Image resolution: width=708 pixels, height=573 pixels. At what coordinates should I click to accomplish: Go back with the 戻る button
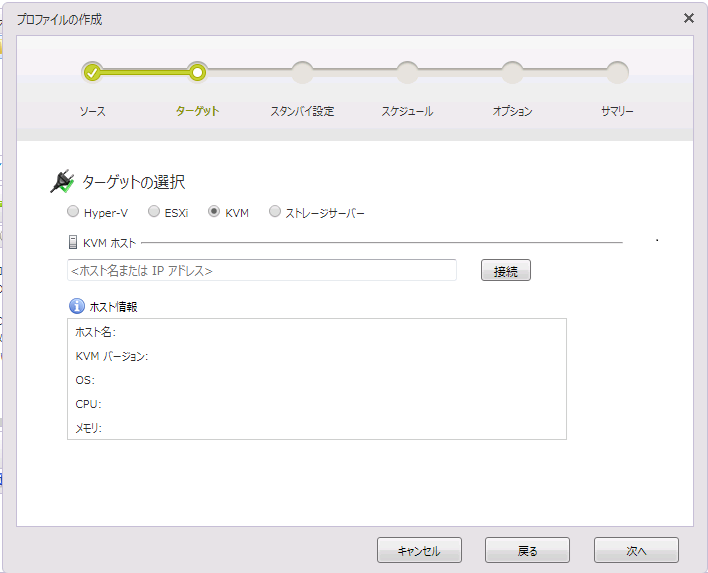(527, 550)
